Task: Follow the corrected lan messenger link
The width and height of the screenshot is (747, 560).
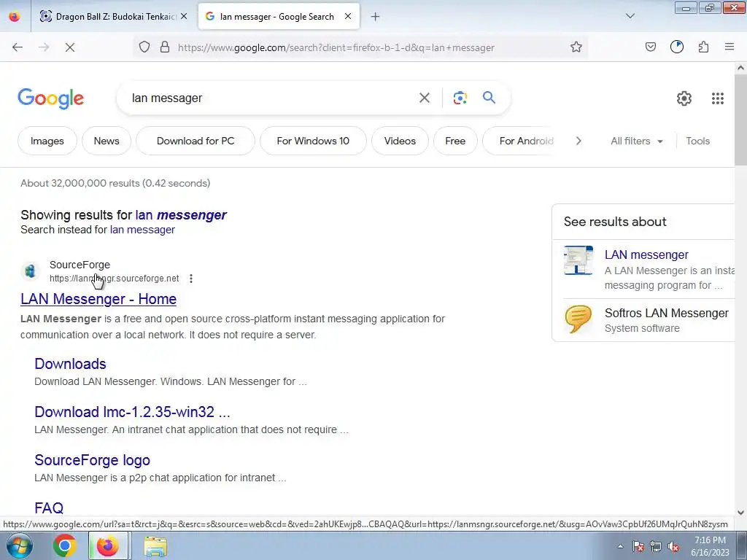Action: 181,215
